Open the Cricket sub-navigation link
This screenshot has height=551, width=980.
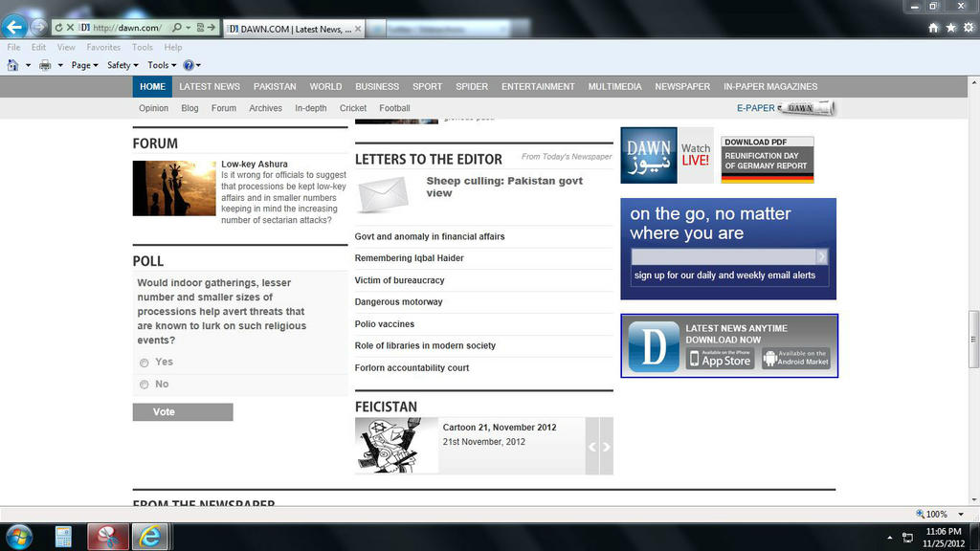[x=353, y=108]
